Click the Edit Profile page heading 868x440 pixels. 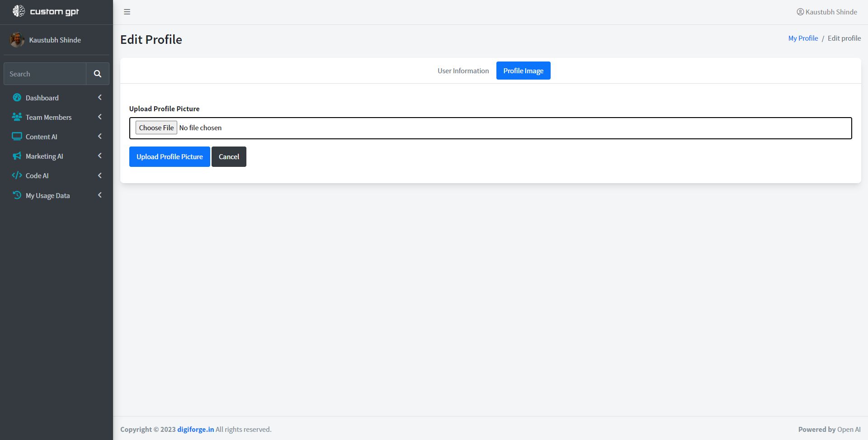(151, 39)
